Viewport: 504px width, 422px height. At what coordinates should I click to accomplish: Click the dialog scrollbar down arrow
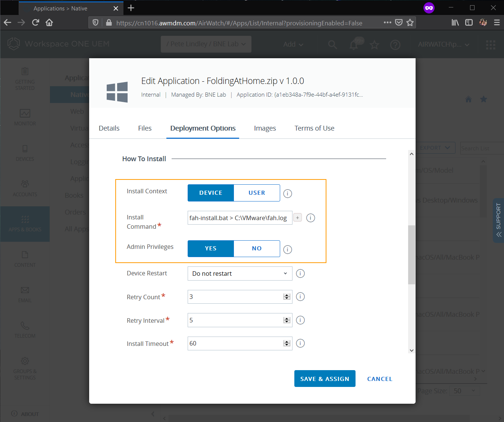point(411,350)
